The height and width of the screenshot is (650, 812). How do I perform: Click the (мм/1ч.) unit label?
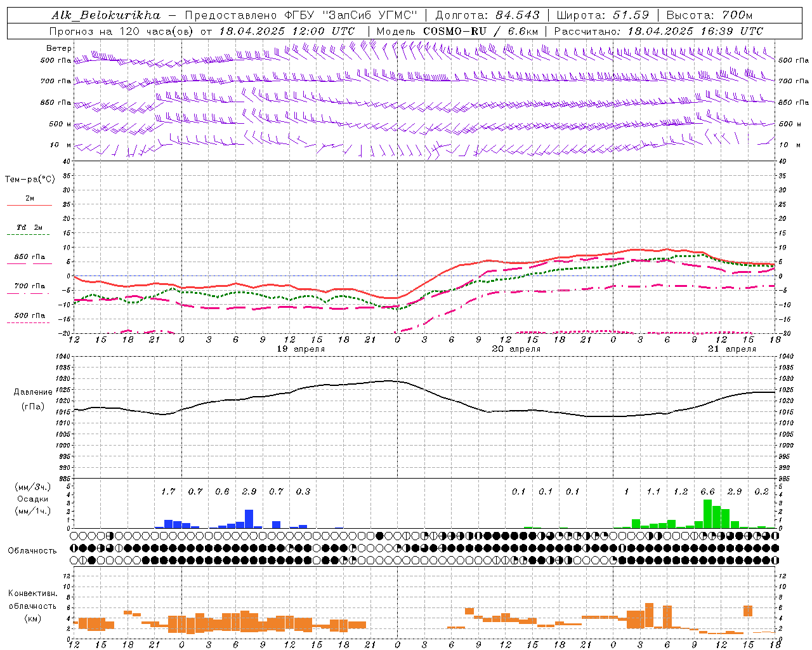[x=32, y=512]
